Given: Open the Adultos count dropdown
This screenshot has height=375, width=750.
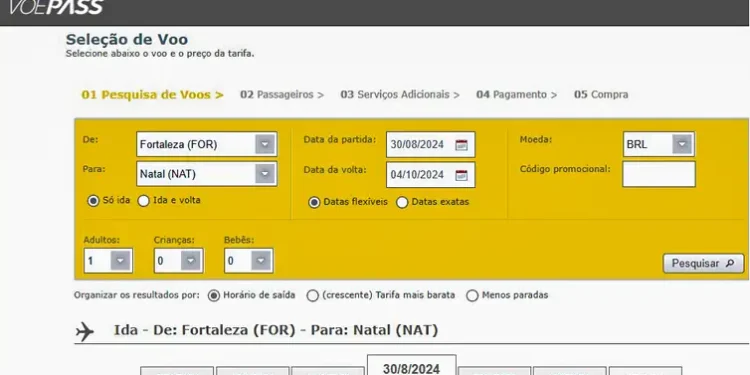Looking at the screenshot, I should pyautogui.click(x=108, y=261).
